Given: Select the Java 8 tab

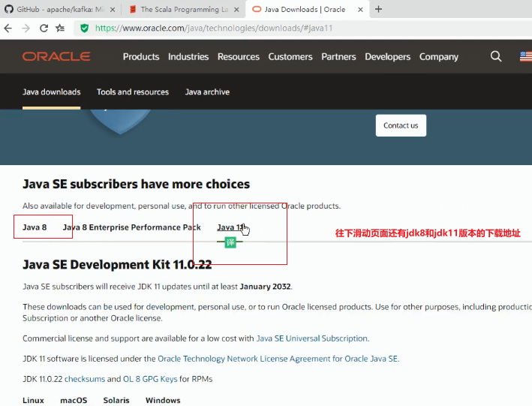Looking at the screenshot, I should pos(35,227).
